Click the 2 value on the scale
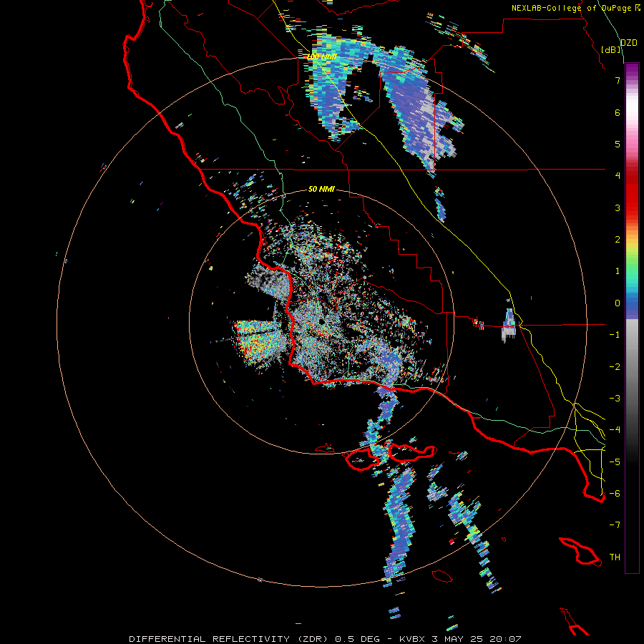The width and height of the screenshot is (644, 644). 618,240
